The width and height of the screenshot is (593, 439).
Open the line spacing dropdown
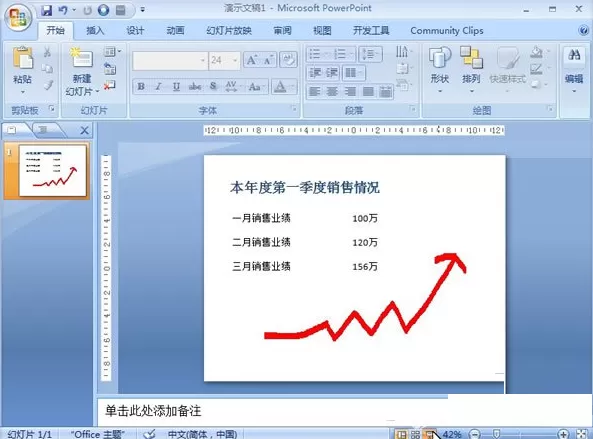point(370,54)
